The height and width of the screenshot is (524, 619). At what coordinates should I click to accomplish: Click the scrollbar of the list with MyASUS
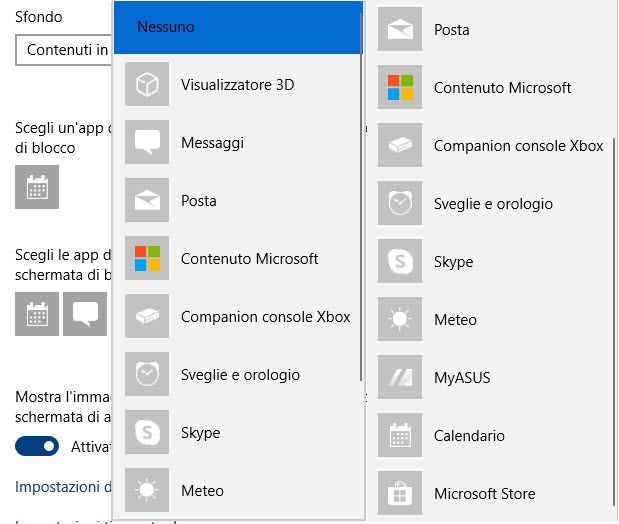614,322
